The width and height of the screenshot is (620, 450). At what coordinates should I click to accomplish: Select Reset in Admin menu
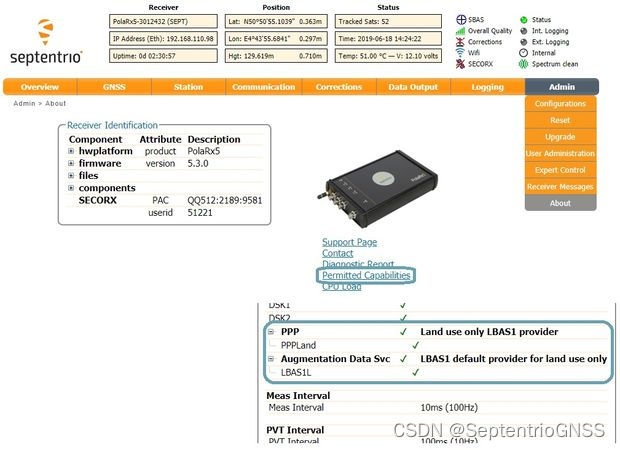tap(560, 120)
